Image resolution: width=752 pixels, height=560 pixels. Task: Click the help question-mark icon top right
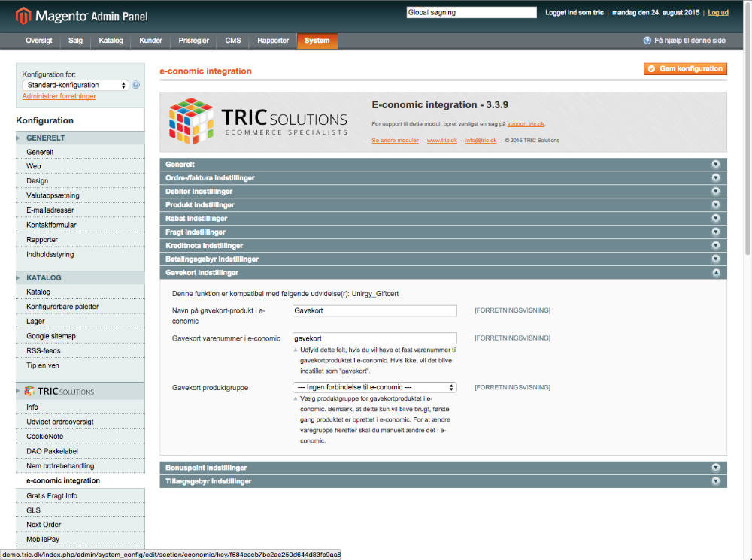click(646, 40)
